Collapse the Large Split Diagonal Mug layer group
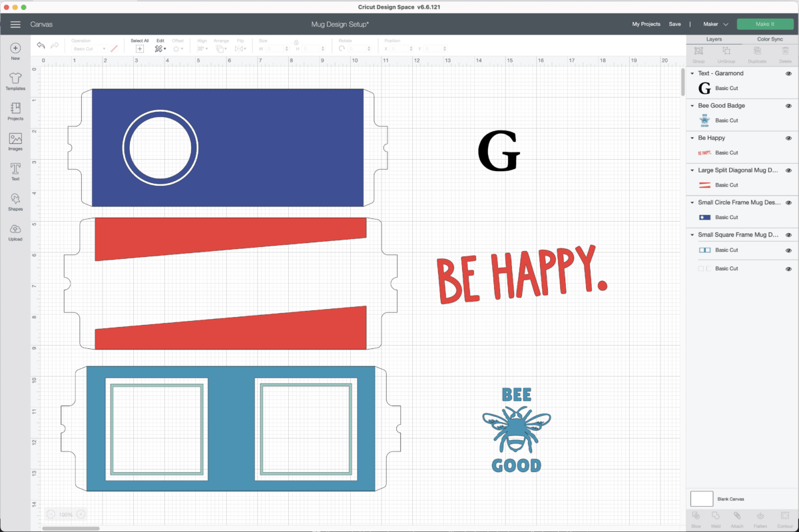 point(692,170)
